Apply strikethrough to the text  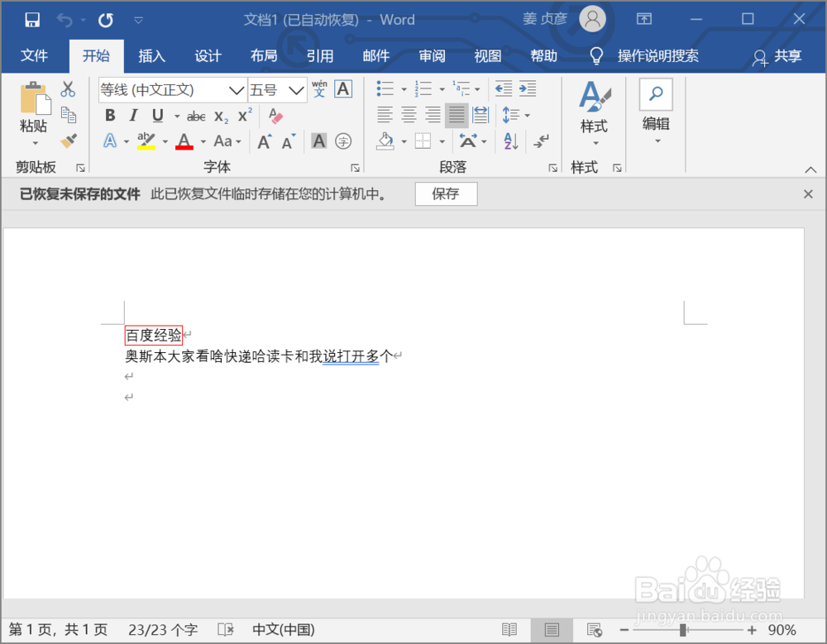tap(196, 116)
